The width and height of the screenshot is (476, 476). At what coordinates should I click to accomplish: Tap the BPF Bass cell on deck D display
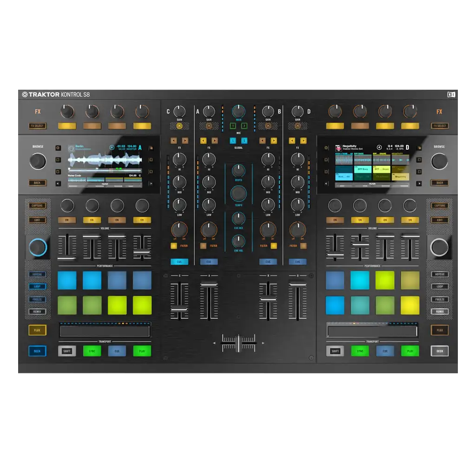tap(363, 169)
